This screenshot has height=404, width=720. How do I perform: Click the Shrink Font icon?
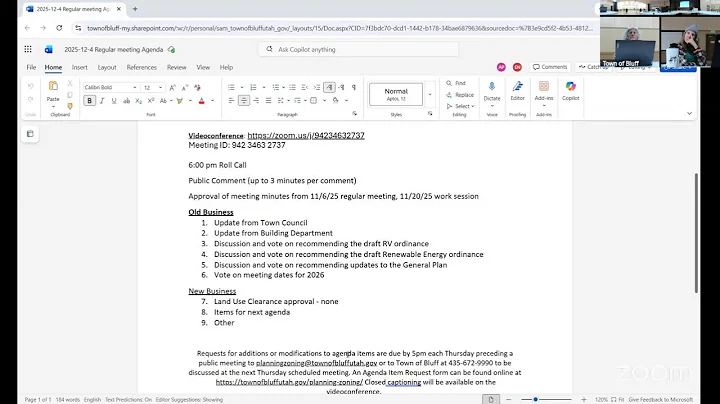(x=185, y=87)
